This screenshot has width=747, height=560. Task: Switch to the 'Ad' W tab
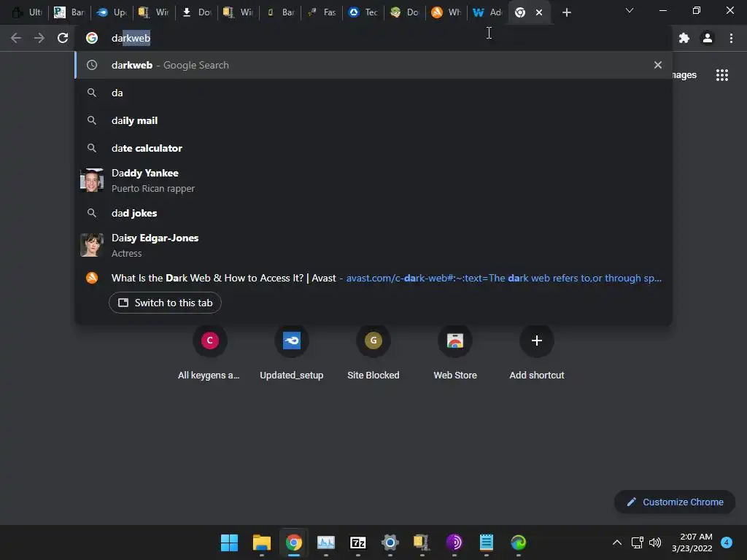487,12
